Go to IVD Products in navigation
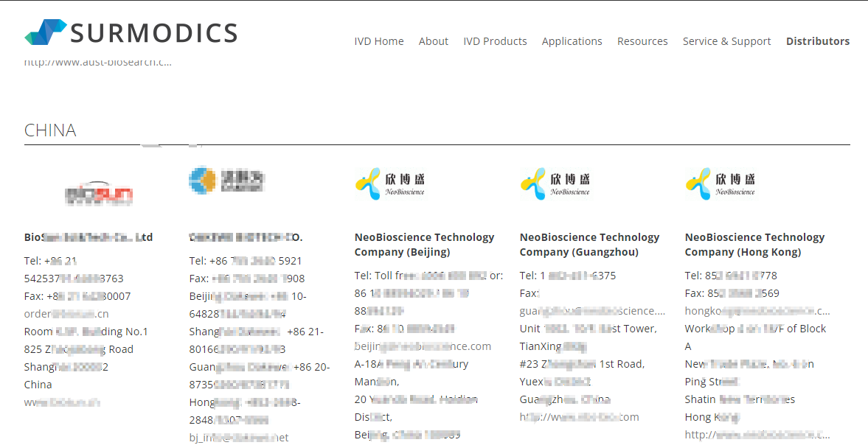868x448 pixels. [495, 41]
